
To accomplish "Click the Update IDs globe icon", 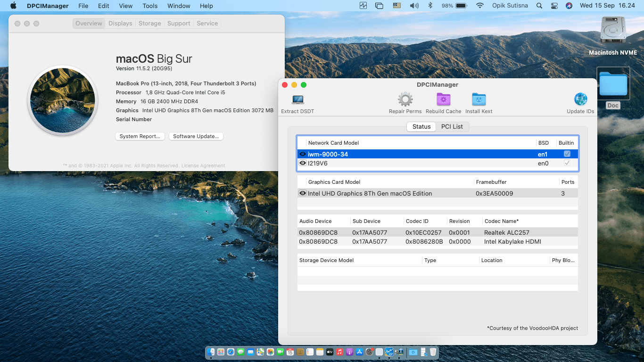I will coord(580,99).
